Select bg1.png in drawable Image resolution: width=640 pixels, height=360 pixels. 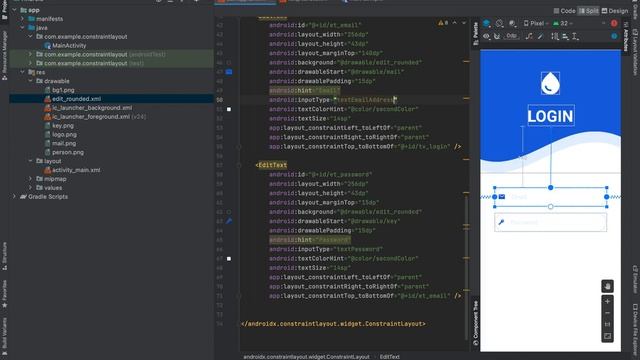[x=59, y=90]
